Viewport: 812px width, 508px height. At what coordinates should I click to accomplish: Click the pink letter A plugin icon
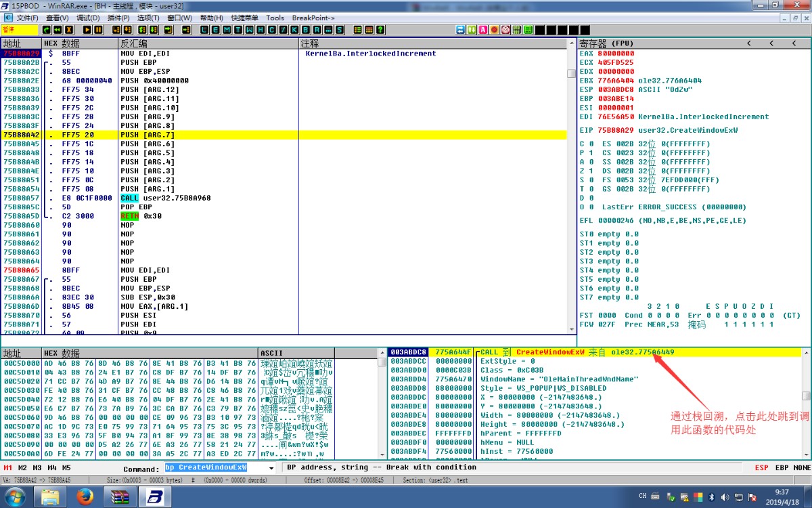coord(483,30)
